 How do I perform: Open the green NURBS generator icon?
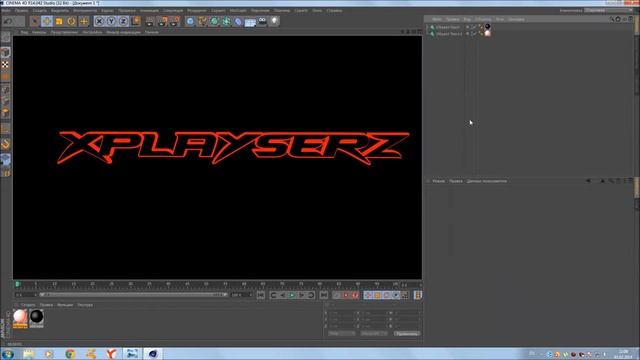(x=214, y=21)
